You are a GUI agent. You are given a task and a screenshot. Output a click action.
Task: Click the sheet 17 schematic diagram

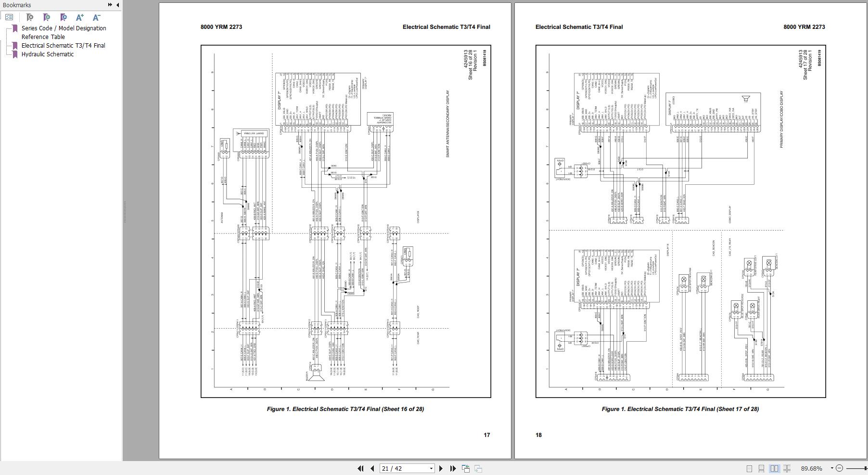point(681,221)
